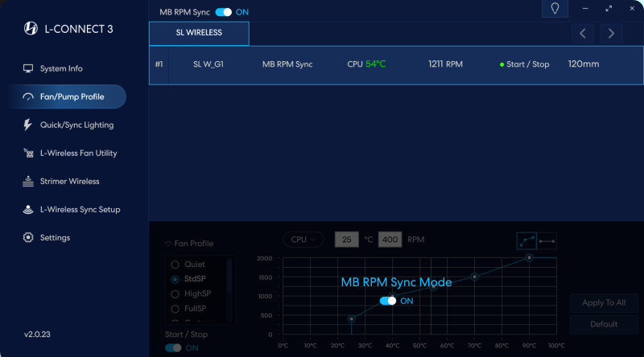The height and width of the screenshot is (357, 644).
Task: Go to next device with right arrow
Action: click(x=611, y=33)
